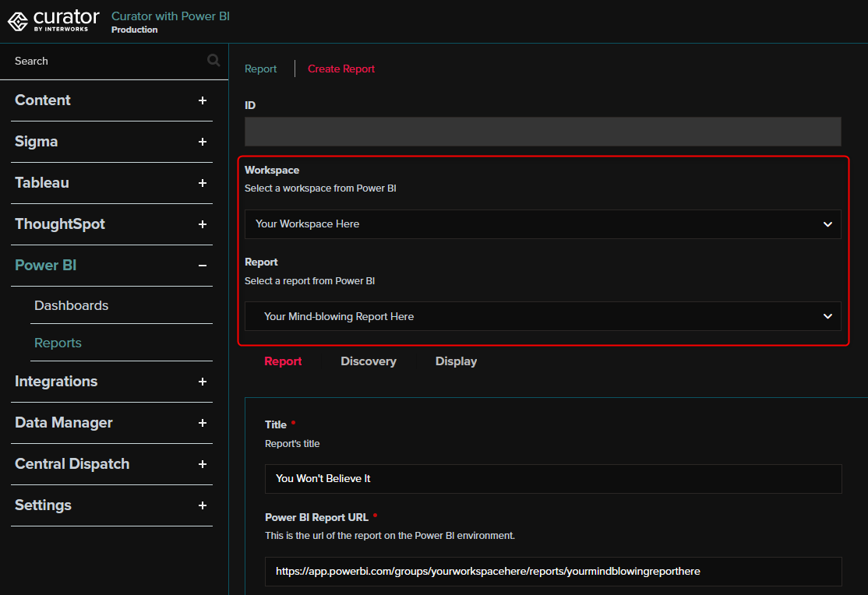
Task: Click the greyed ID field
Action: [x=542, y=131]
